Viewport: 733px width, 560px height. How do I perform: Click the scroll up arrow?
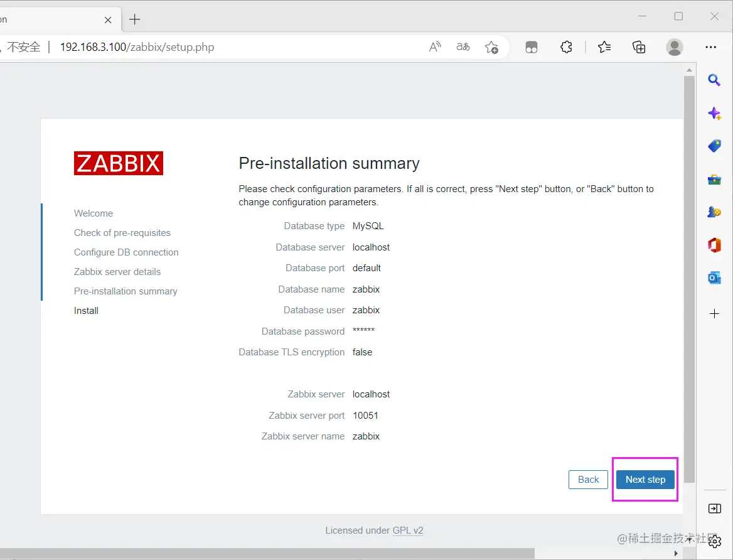pyautogui.click(x=689, y=70)
